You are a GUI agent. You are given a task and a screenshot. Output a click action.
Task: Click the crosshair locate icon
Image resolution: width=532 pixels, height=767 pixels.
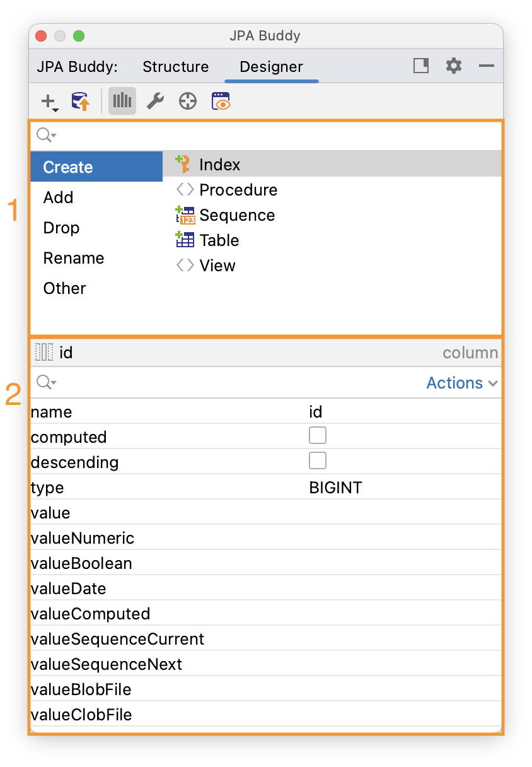[x=188, y=101]
